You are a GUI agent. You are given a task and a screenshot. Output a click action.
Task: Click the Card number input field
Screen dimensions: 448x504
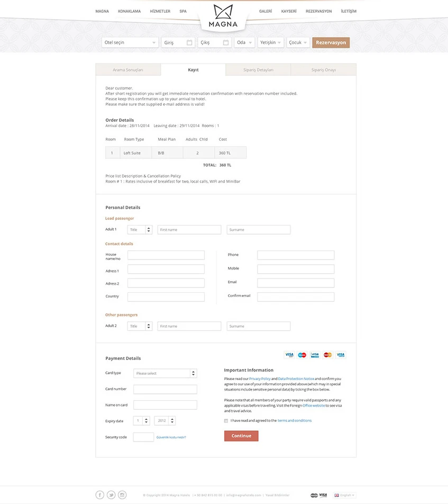coord(165,389)
